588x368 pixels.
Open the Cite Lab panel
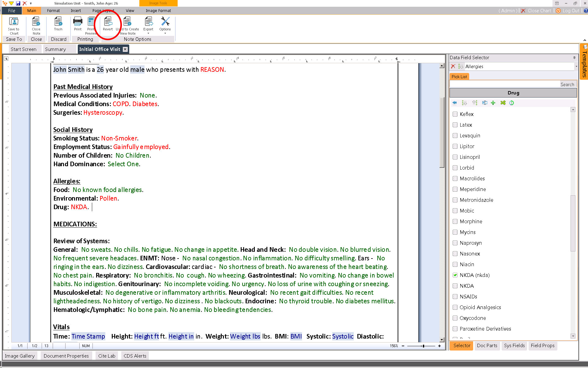click(x=107, y=356)
